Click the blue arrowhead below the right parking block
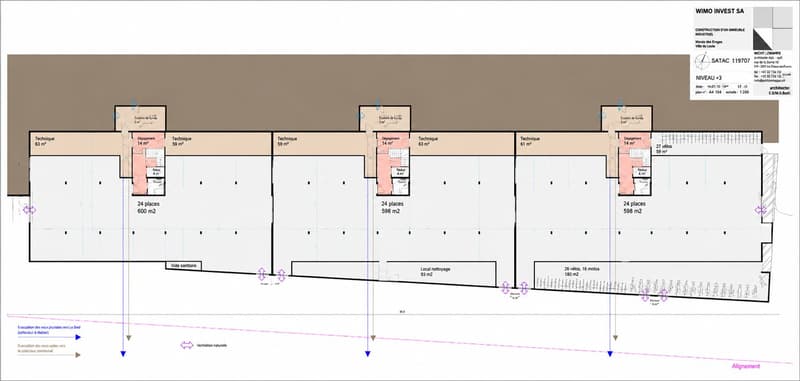Screen dimensions: 800x381 tap(610, 354)
